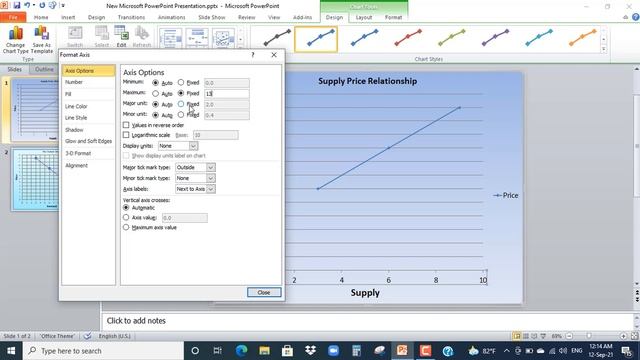
Task: Select Number category in Format Axis
Action: click(88, 82)
